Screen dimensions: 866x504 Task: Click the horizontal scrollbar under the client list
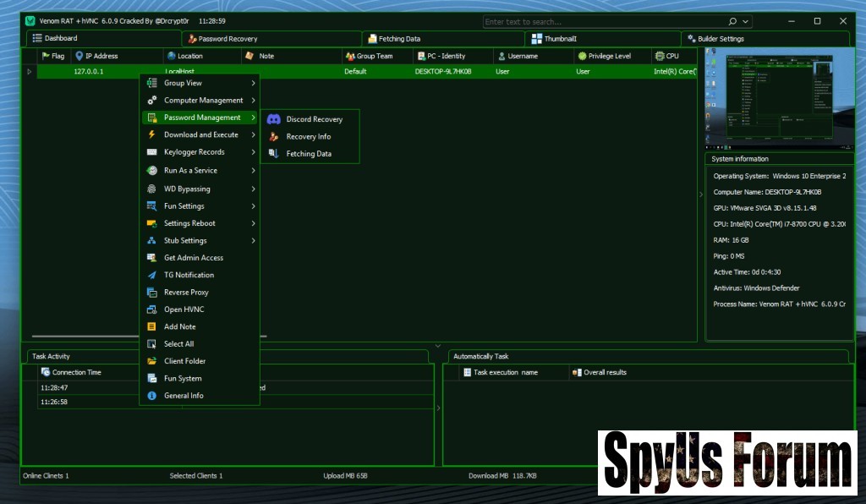coord(85,337)
